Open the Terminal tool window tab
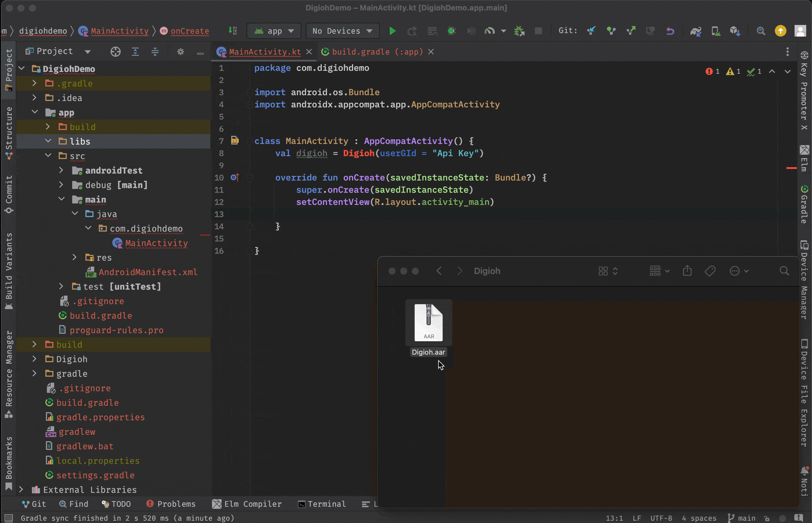Screen dimensions: 812x523 click(x=321, y=504)
